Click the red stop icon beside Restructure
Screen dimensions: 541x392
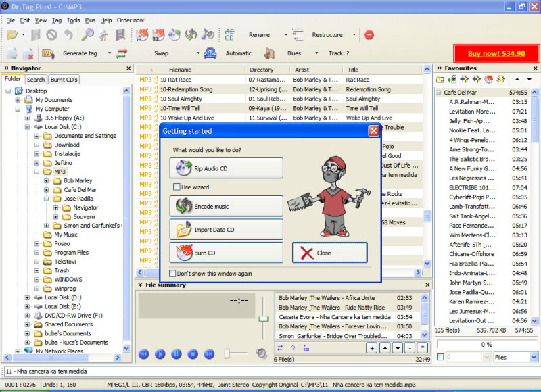point(369,35)
